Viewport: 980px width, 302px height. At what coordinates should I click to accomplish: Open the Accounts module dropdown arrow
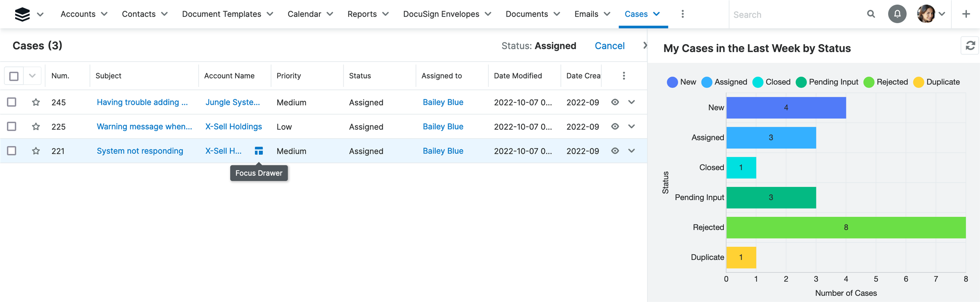pyautogui.click(x=104, y=14)
